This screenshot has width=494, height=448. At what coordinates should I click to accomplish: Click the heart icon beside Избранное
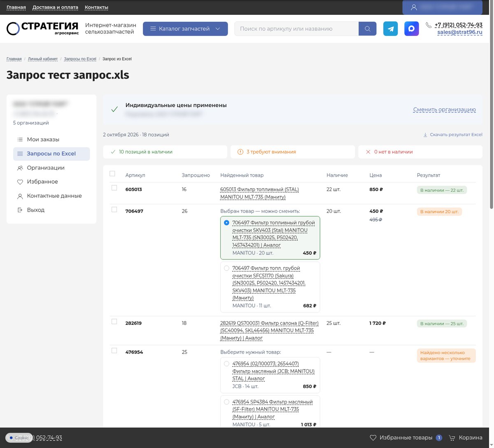point(20,182)
